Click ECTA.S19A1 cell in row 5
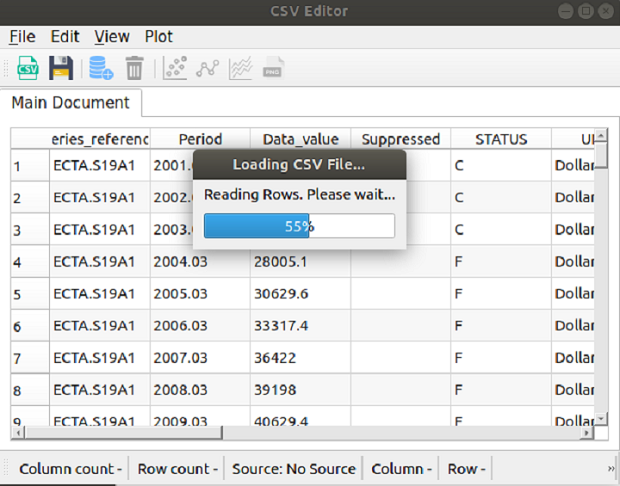This screenshot has height=486, width=620. pyautogui.click(x=100, y=294)
